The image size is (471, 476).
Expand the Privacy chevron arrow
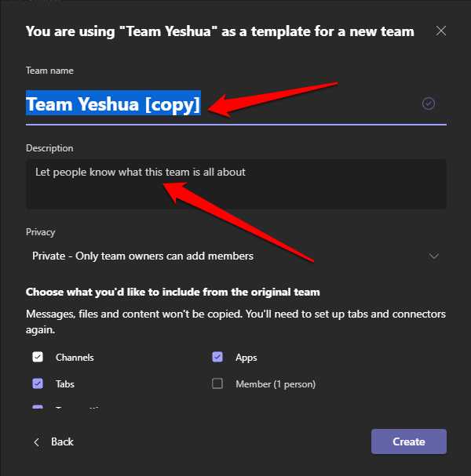point(434,256)
